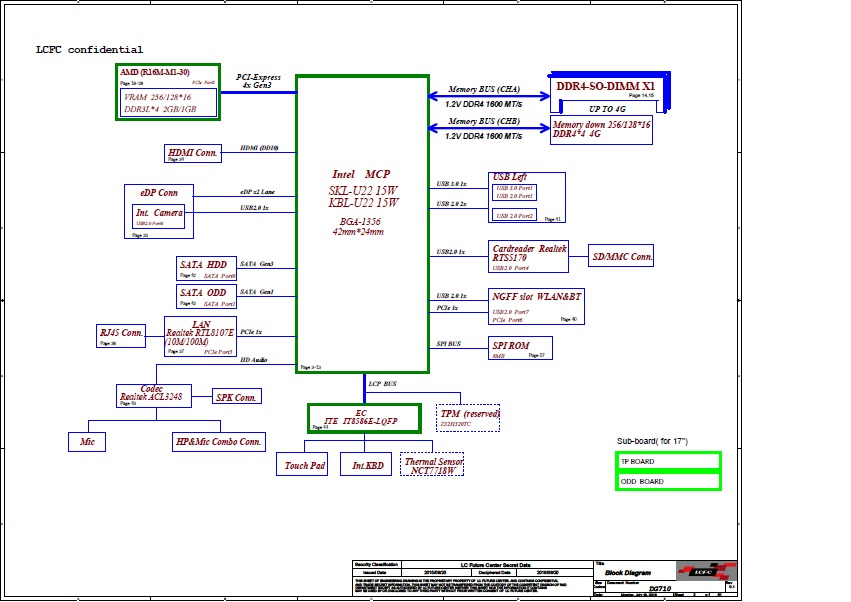The width and height of the screenshot is (851, 602).
Task: Select LC Future Center Secret Data text
Action: pos(496,565)
